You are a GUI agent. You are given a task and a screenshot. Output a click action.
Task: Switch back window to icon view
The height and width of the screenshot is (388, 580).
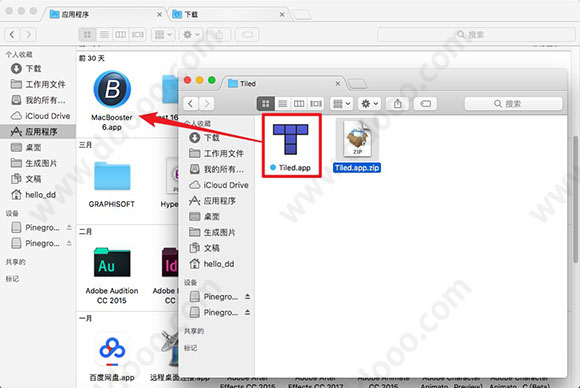click(87, 34)
